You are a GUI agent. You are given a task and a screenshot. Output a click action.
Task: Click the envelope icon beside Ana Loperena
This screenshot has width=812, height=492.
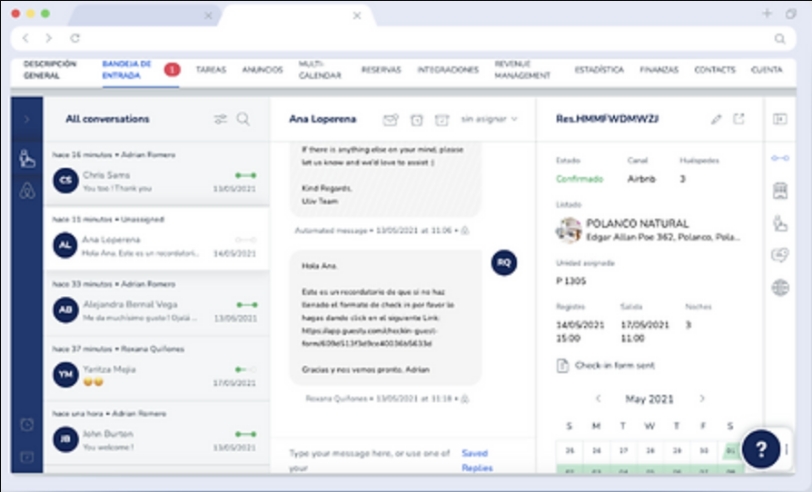coord(391,119)
